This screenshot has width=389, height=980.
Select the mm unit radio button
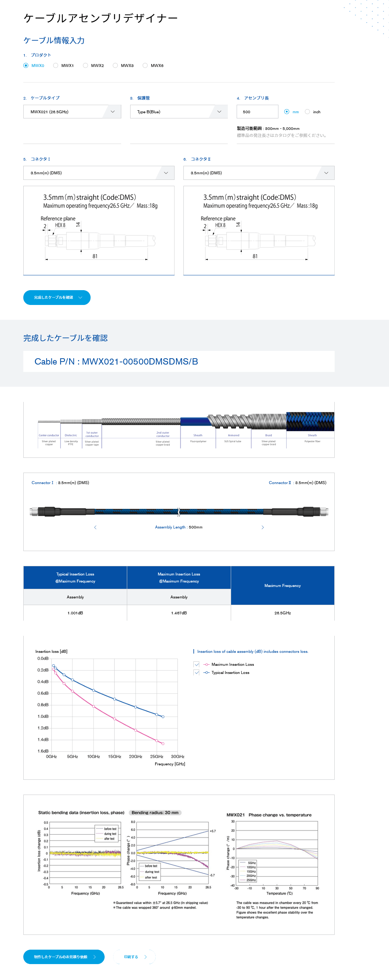coord(287,112)
